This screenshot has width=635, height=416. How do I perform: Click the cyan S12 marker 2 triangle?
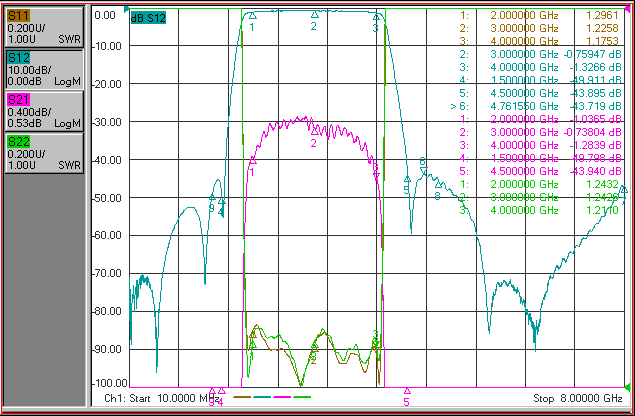point(315,15)
